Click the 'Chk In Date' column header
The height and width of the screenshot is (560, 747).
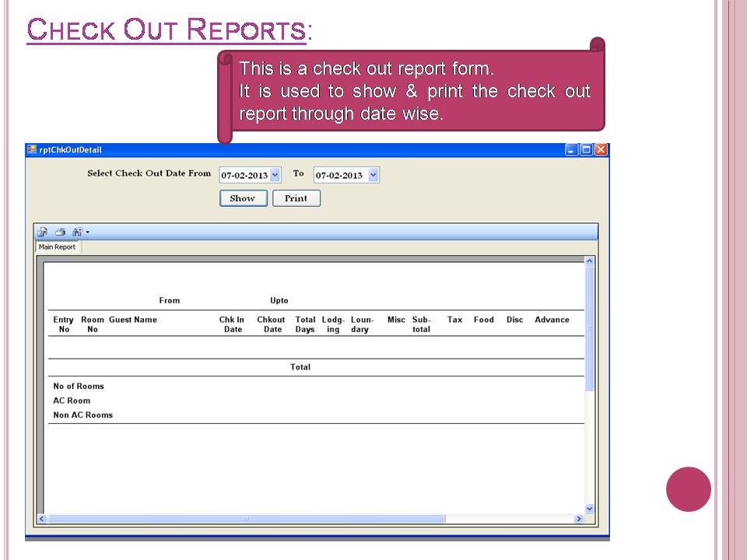(x=232, y=324)
